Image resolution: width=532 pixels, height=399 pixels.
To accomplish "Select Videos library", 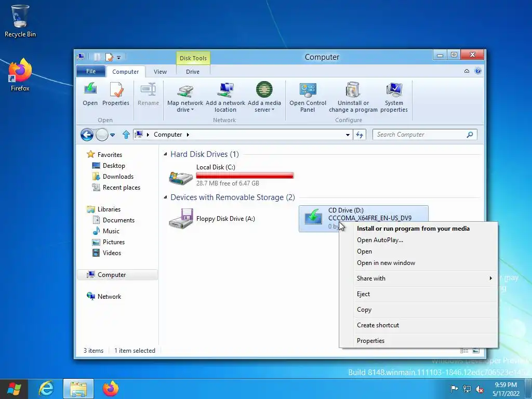I will 107,253.
